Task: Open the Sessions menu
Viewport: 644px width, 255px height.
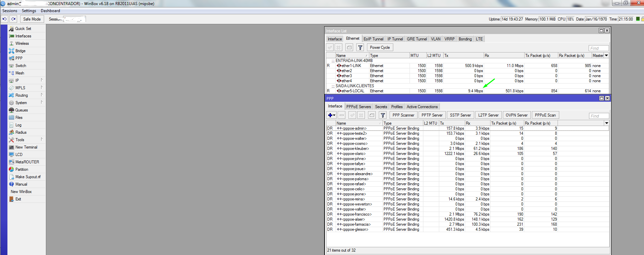Action: coord(10,11)
